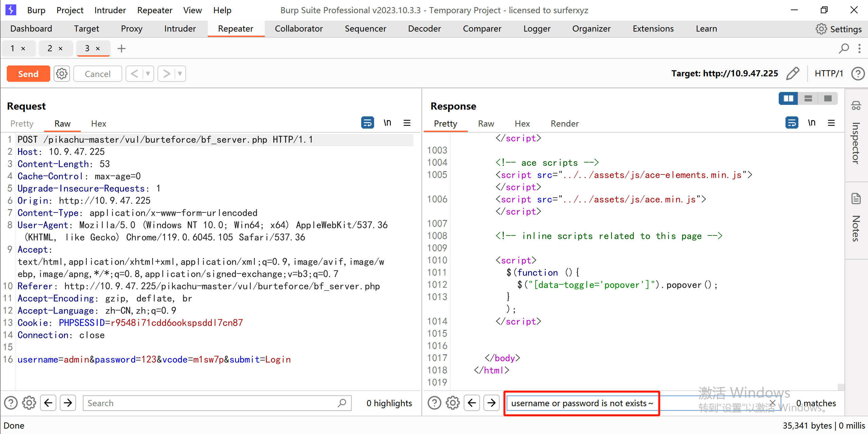
Task: Switch to the Proxy tool tab
Action: coord(131,29)
